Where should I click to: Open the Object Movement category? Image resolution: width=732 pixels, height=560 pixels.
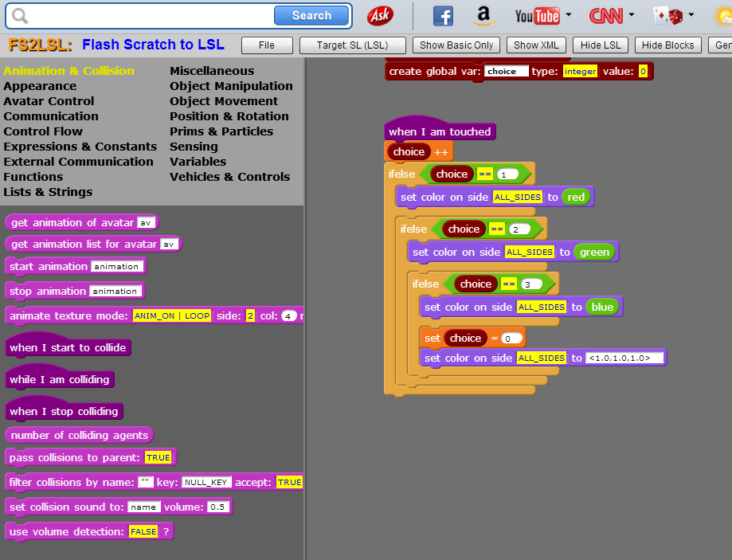click(224, 101)
